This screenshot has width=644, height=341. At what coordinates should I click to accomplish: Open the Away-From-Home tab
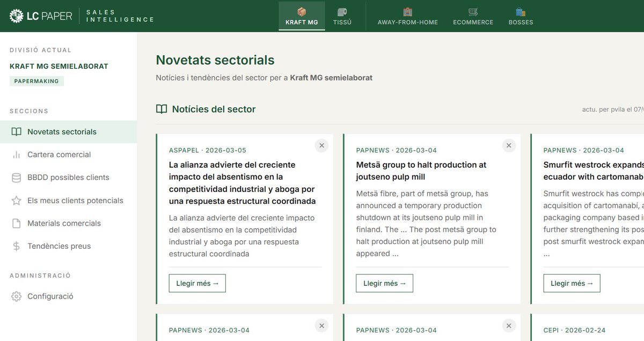[407, 16]
